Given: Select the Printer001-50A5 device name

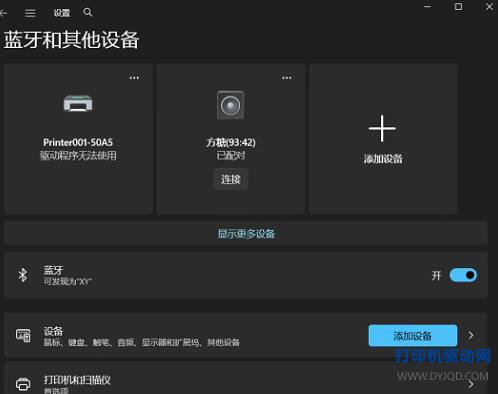Looking at the screenshot, I should [78, 142].
